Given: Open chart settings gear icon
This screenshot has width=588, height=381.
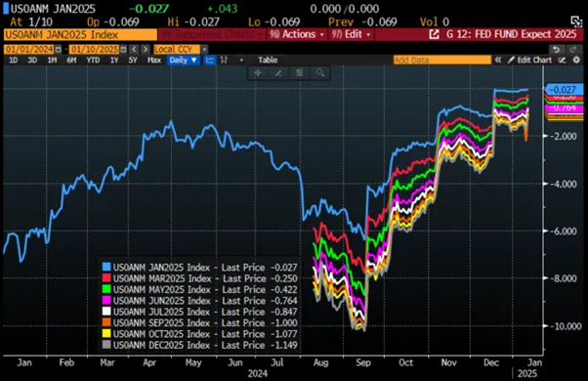Looking at the screenshot, I should [x=576, y=60].
